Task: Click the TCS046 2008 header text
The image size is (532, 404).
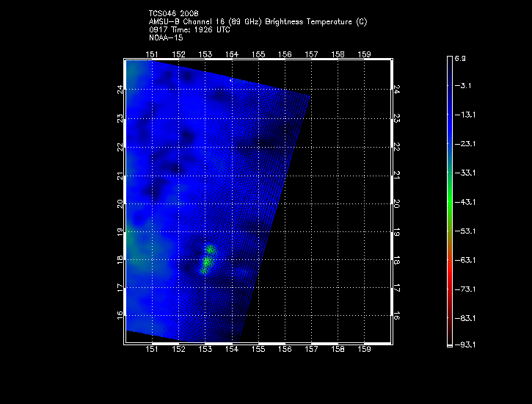Action: (x=173, y=14)
